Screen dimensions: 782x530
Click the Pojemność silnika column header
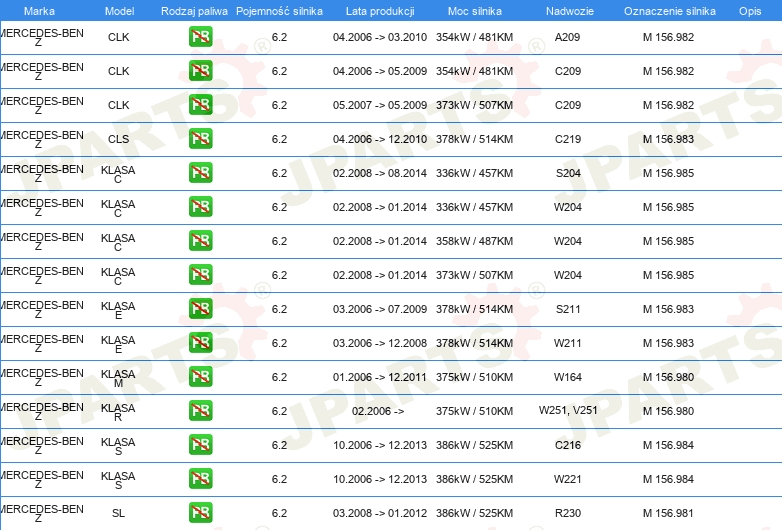[279, 11]
